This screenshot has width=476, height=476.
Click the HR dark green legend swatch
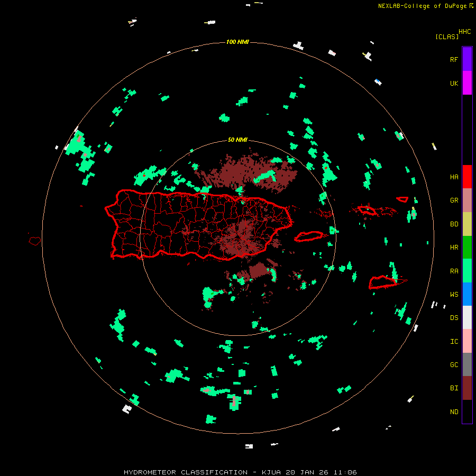tap(467, 247)
